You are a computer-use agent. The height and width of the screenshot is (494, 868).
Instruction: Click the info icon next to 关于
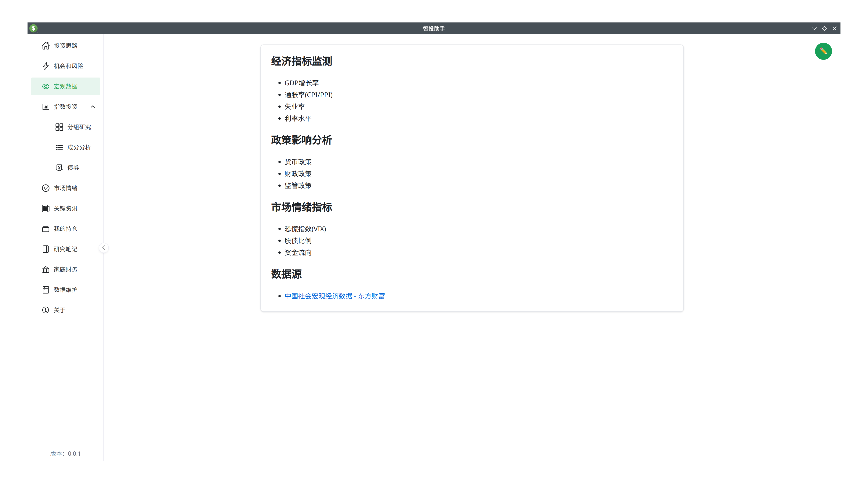click(46, 310)
